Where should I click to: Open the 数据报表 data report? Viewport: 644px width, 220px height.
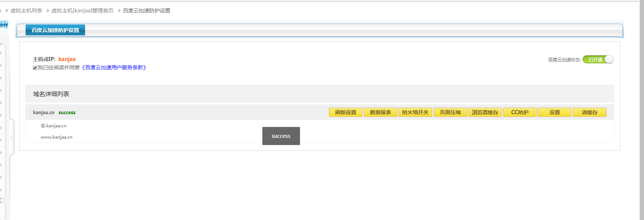tap(381, 112)
